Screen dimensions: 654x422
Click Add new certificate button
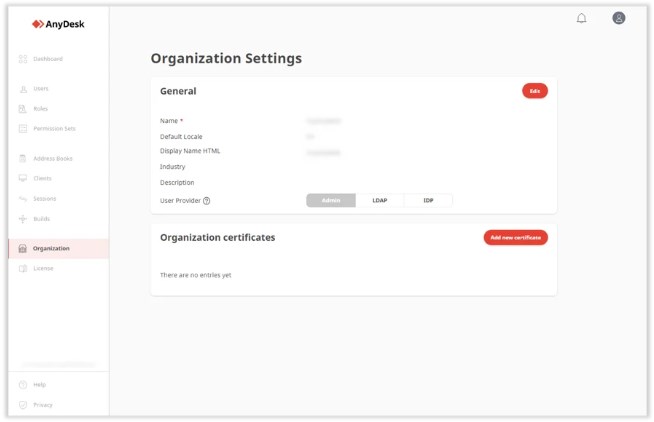[515, 238]
